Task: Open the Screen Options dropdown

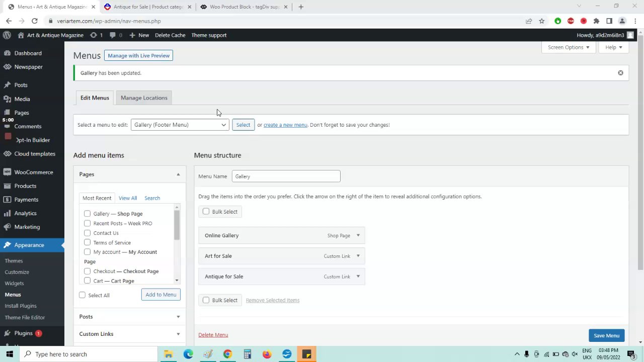Action: tap(569, 47)
